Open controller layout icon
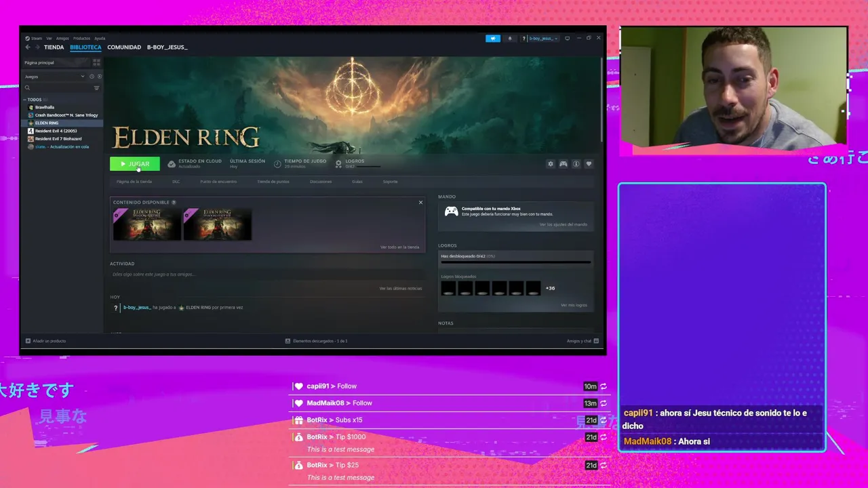Screen dimensions: 868x488 [563, 164]
